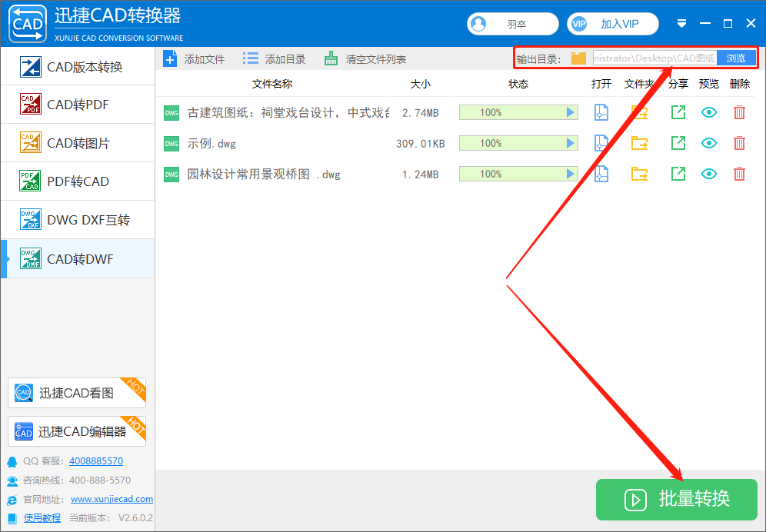
Task: Share the 园林设计常用景观桥图 file
Action: coord(678,174)
